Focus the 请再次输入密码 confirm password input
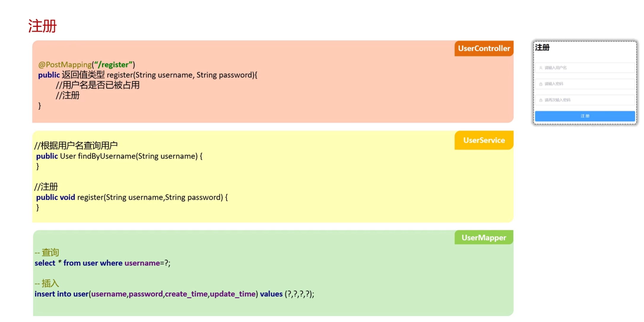 [586, 100]
